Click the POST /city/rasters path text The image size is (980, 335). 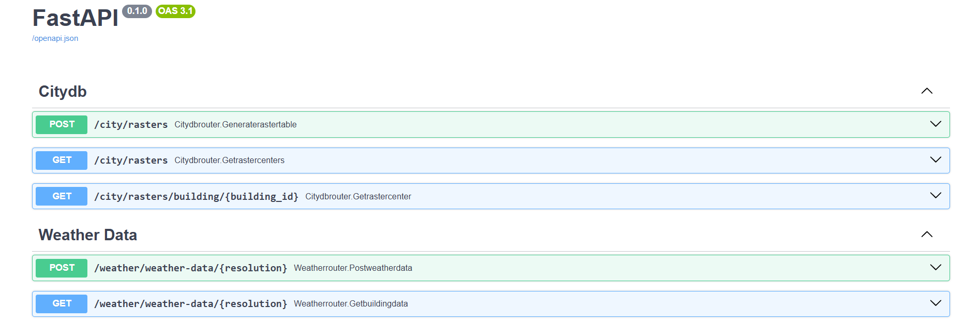point(131,125)
